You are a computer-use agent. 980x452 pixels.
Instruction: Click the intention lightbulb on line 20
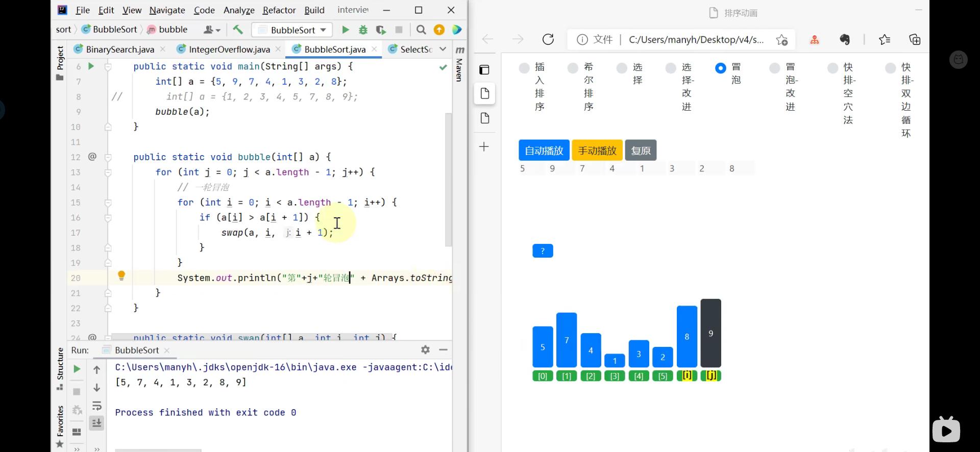click(x=121, y=276)
